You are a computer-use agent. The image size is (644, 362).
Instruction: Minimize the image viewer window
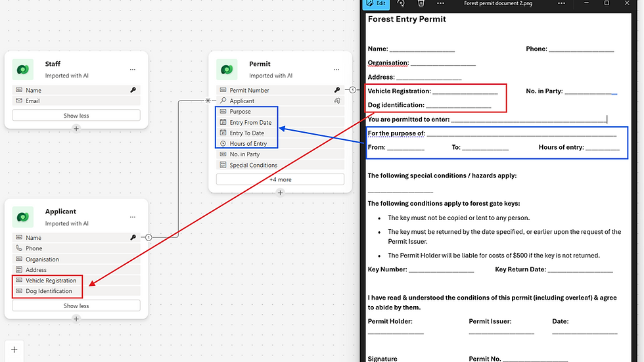(x=586, y=3)
